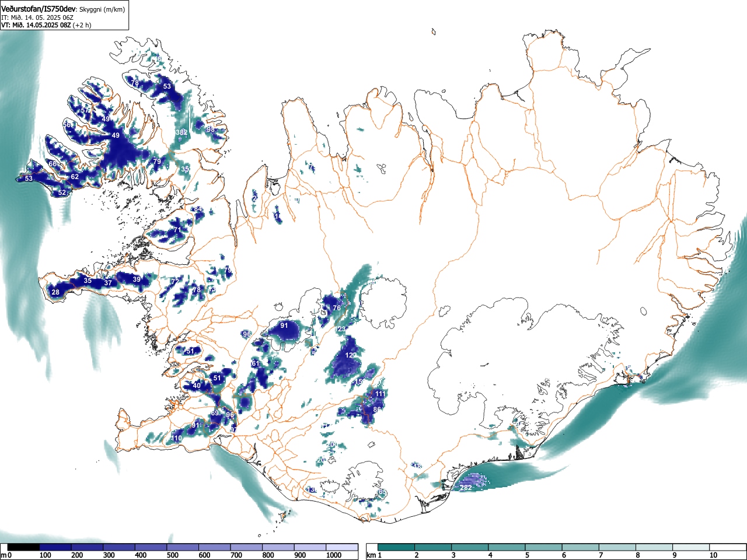This screenshot has width=747, height=560.
Task: Click the km 1 label on kilometre scale
Action: coord(374,555)
